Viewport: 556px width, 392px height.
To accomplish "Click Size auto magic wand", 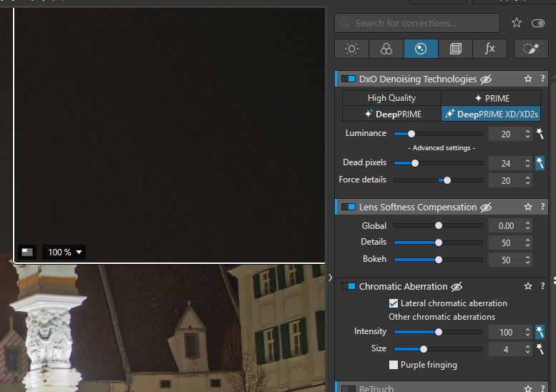I will (540, 349).
